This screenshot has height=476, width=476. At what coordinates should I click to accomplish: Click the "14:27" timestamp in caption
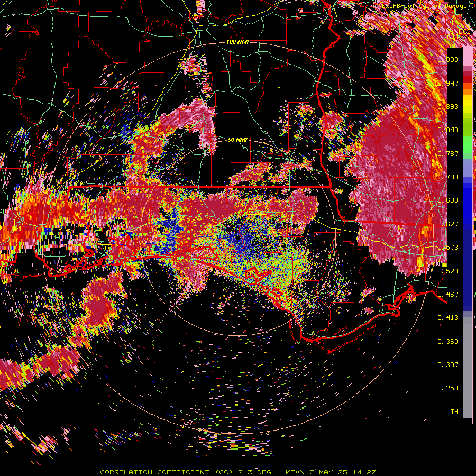(x=364, y=472)
